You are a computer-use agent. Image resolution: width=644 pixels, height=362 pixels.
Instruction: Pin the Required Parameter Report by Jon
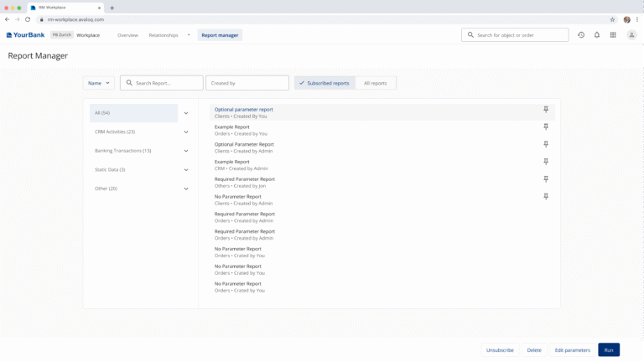(546, 179)
